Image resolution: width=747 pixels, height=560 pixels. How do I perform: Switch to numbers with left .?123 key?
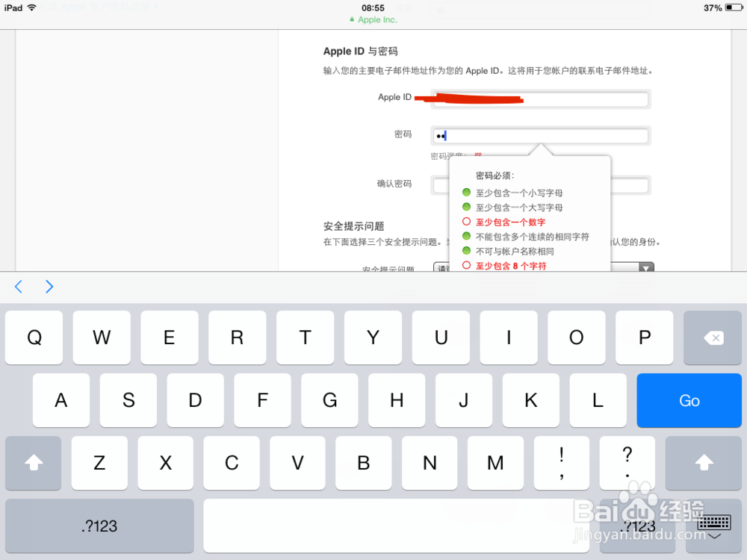99,526
